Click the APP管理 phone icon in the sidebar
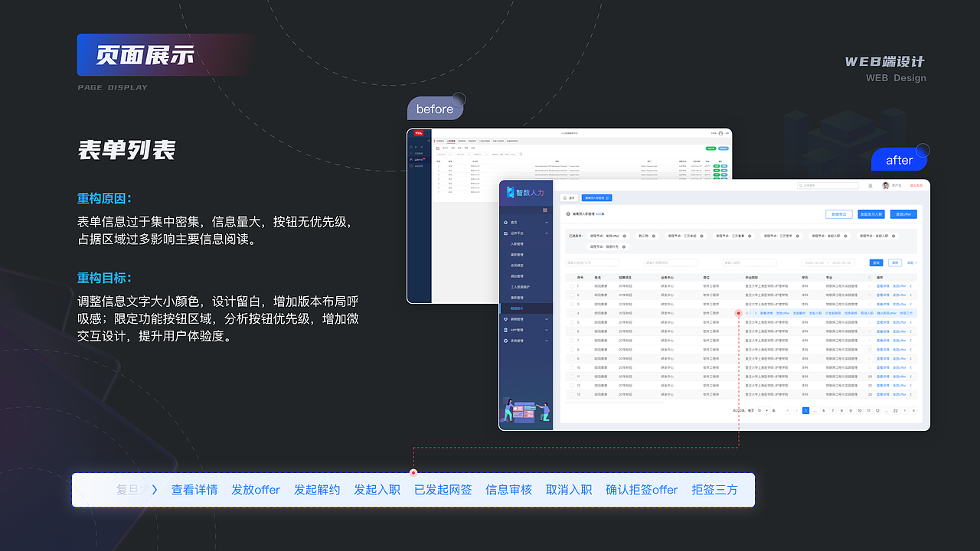Image resolution: width=980 pixels, height=551 pixels. click(x=505, y=330)
